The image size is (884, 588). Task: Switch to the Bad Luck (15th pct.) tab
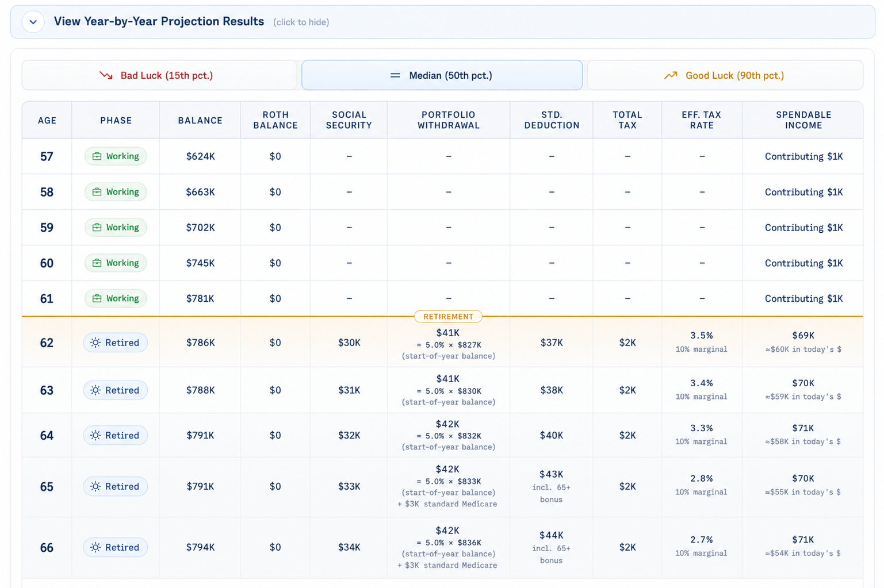click(159, 75)
